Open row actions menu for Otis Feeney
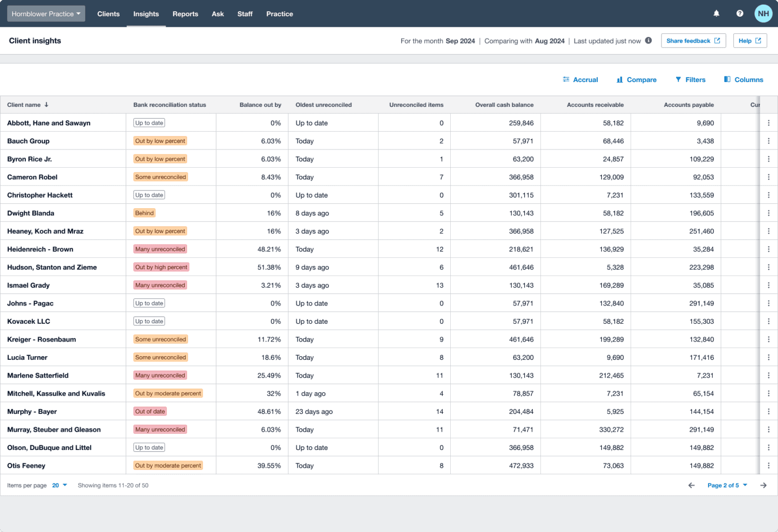 769,465
